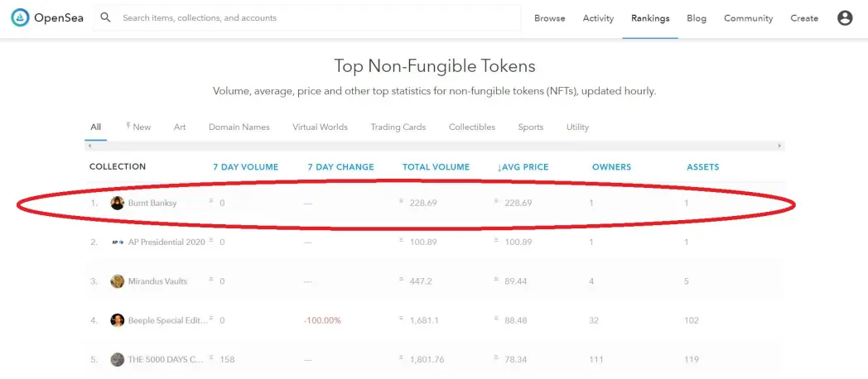This screenshot has height=379, width=868.
Task: Sort by 7 Day Volume column
Action: click(x=246, y=166)
